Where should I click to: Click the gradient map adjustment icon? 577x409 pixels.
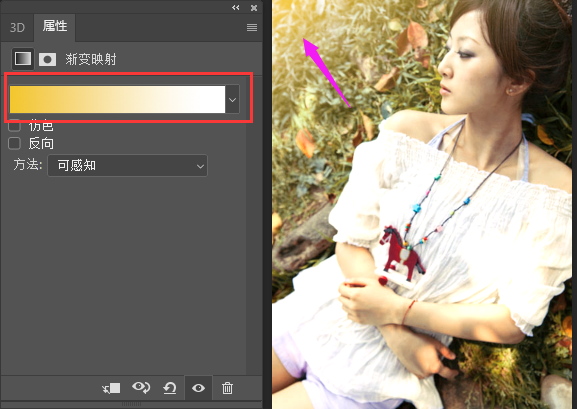23,59
